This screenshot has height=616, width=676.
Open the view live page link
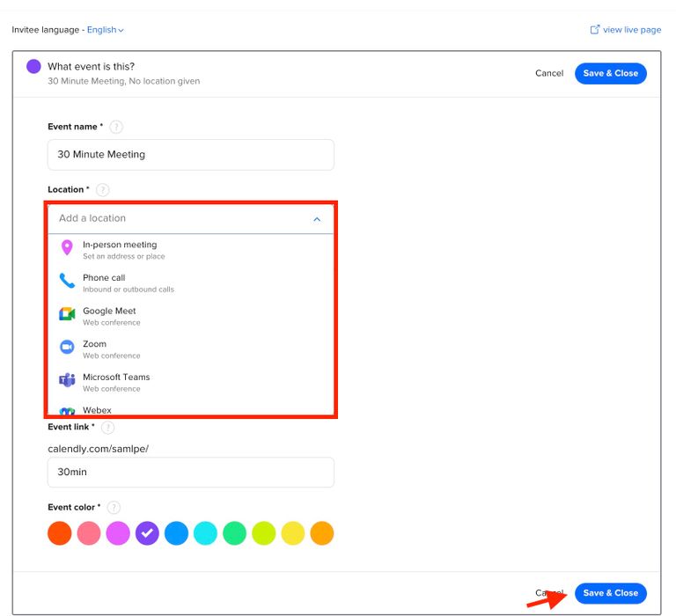[x=632, y=30]
